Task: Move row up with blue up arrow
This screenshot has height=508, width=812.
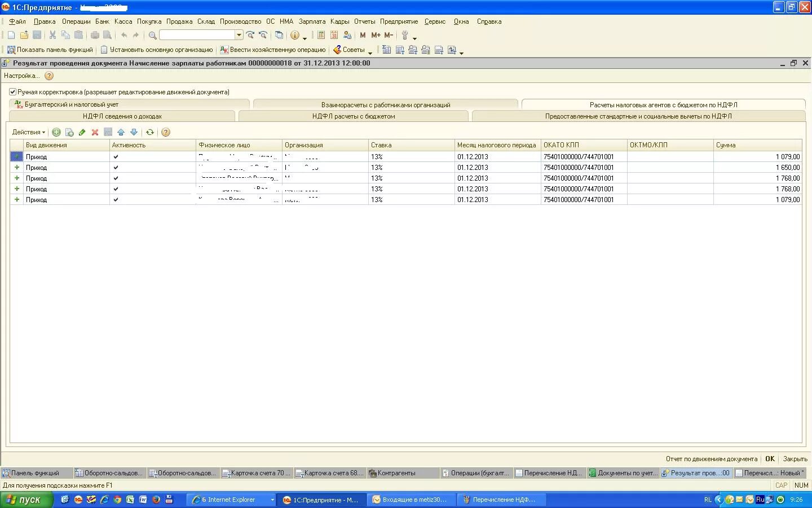Action: pyautogui.click(x=121, y=132)
